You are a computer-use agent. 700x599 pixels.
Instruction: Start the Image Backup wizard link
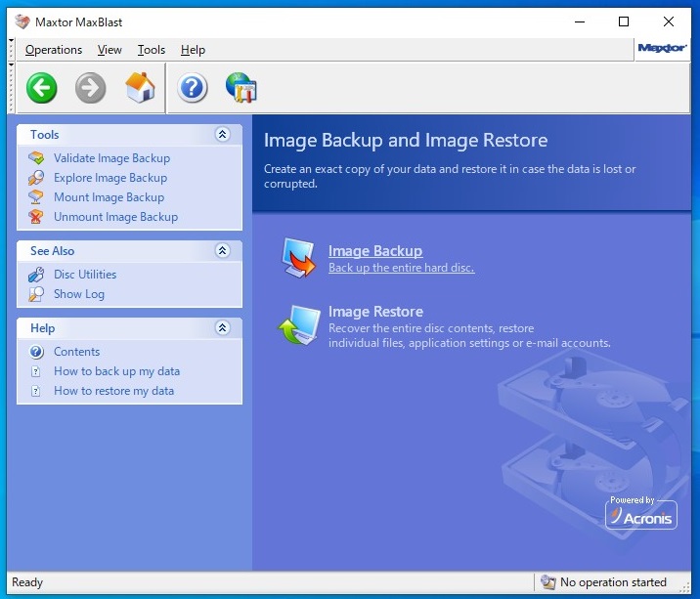375,251
